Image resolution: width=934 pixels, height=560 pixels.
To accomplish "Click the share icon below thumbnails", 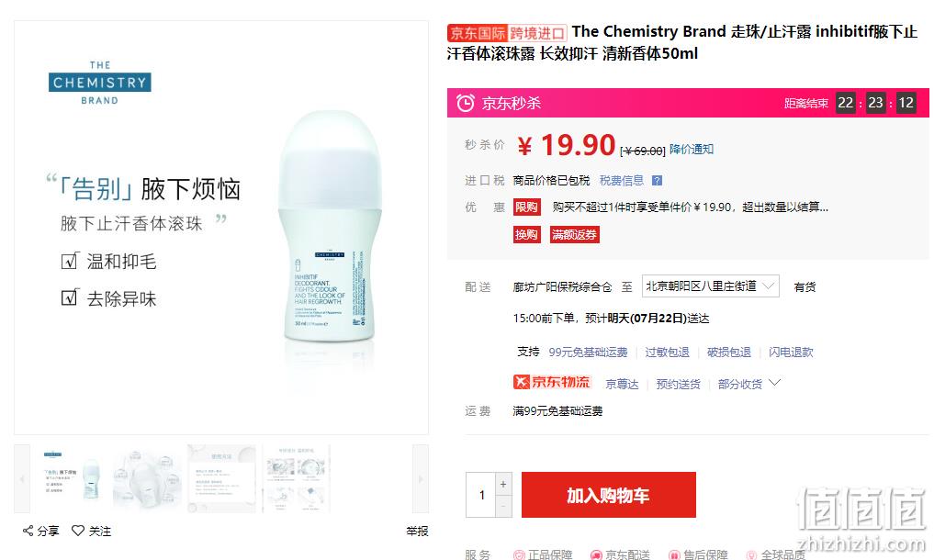I will coord(28,531).
